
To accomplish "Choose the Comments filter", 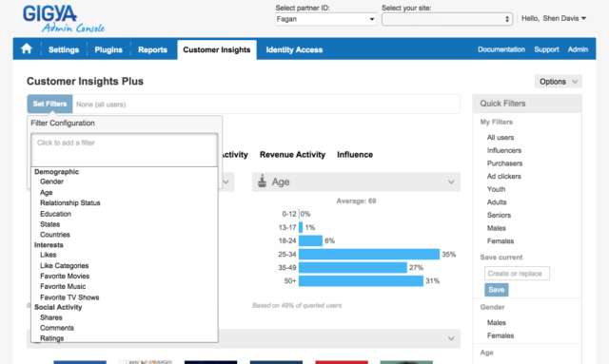I will tap(57, 328).
